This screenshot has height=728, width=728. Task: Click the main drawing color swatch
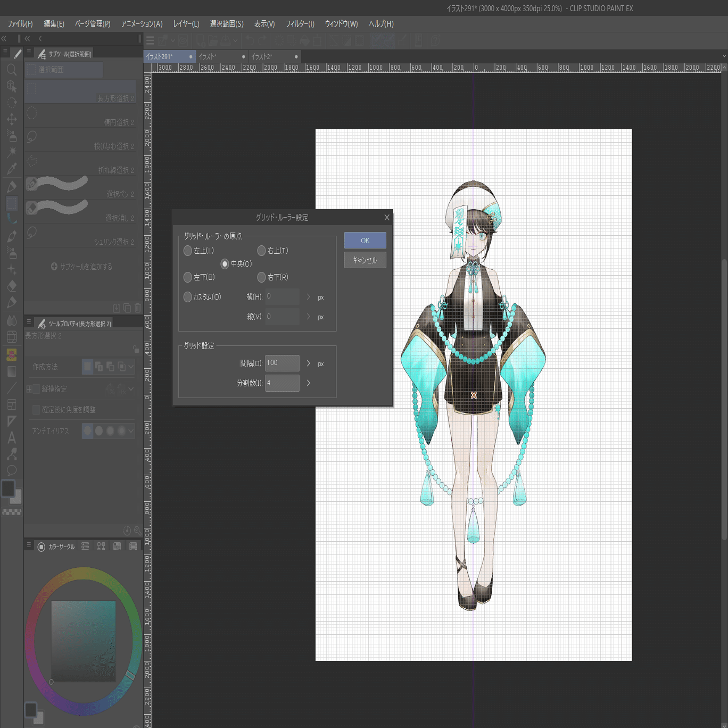coord(8,488)
